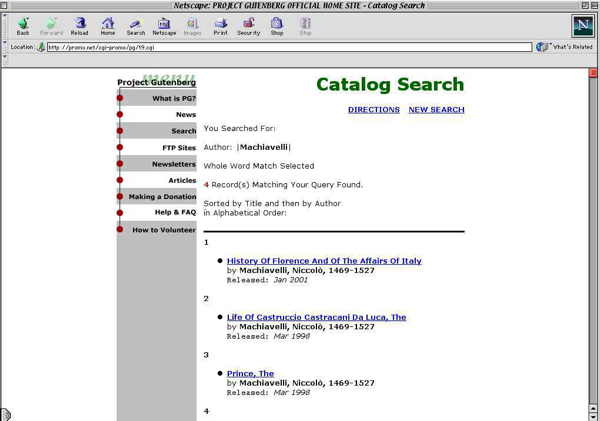Click the red bullet next to Articles
This screenshot has width=600, height=421.
pos(120,180)
